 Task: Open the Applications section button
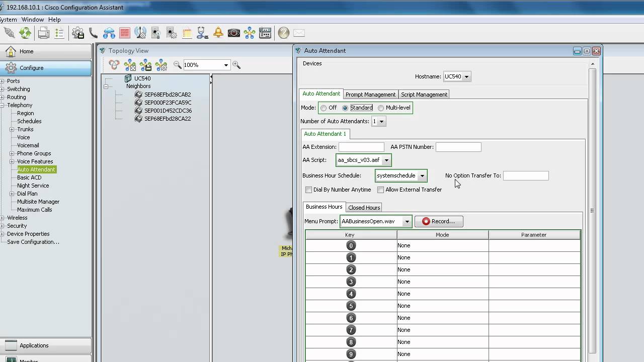[x=46, y=345]
